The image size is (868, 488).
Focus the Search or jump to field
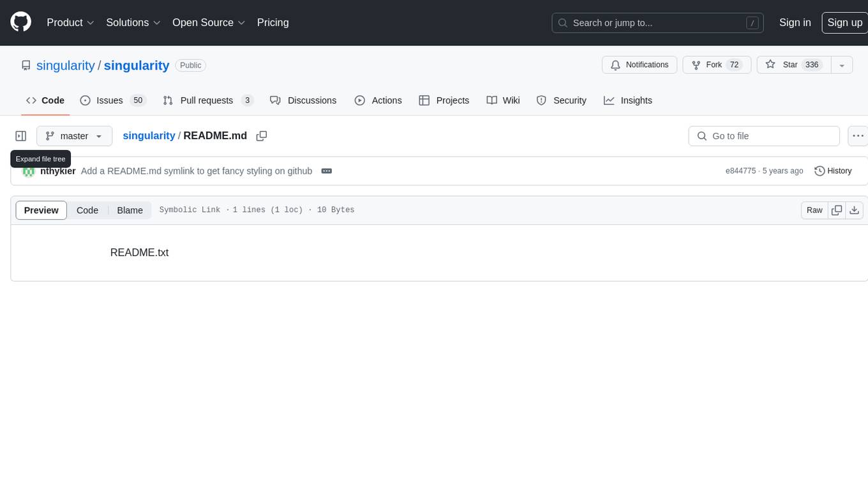(x=658, y=22)
